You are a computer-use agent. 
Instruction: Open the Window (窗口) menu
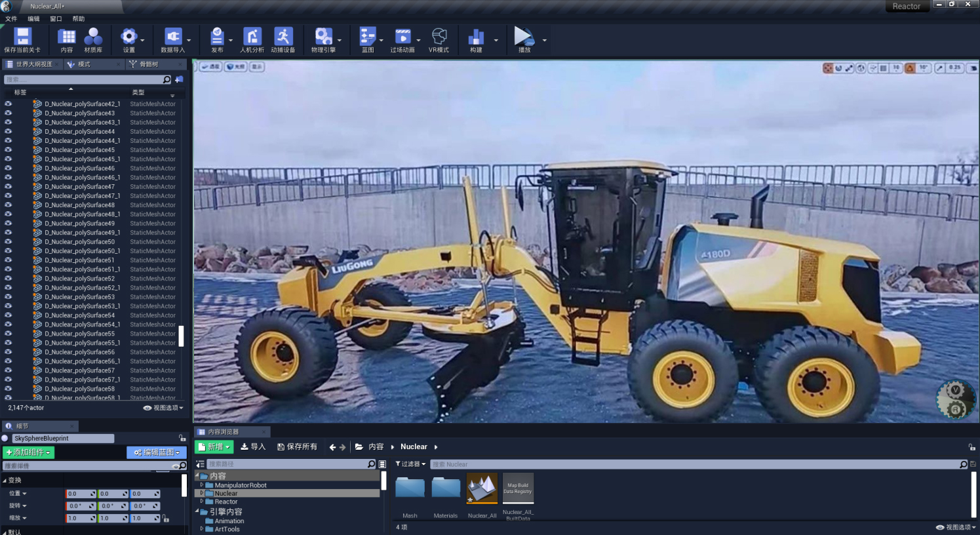tap(56, 19)
